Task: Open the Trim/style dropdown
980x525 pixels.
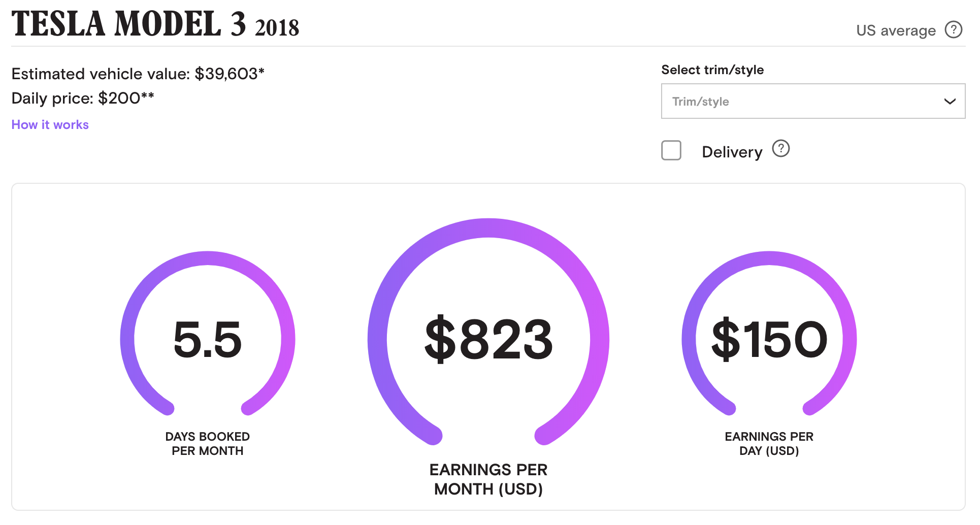Action: [x=813, y=101]
